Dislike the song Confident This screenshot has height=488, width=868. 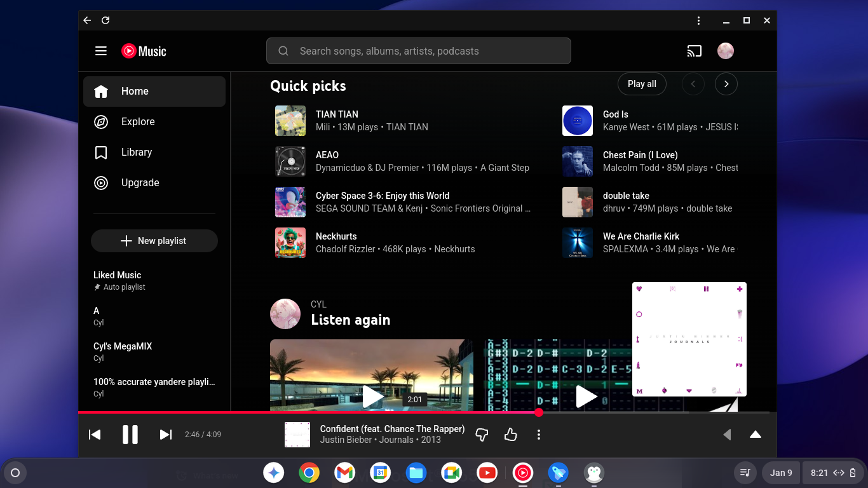click(x=482, y=435)
